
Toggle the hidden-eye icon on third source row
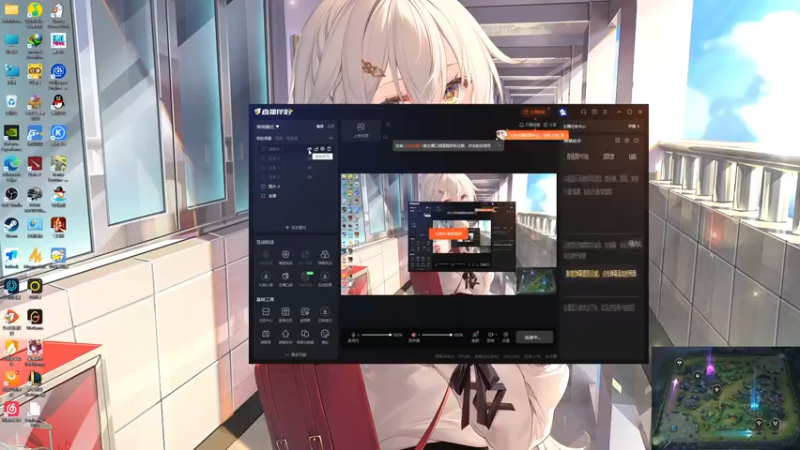[x=310, y=167]
